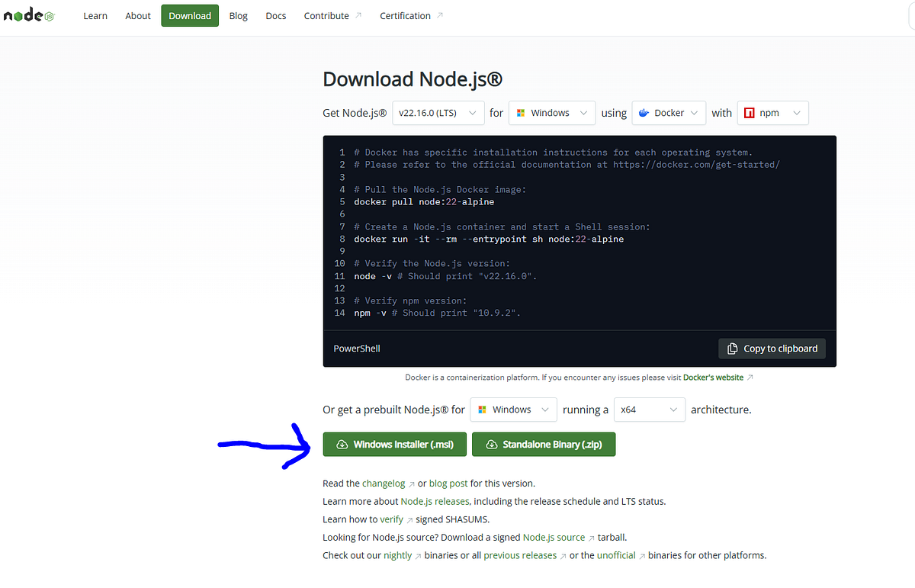Click the Docker whale icon
Viewport: 915px width, 588px height.
(643, 112)
